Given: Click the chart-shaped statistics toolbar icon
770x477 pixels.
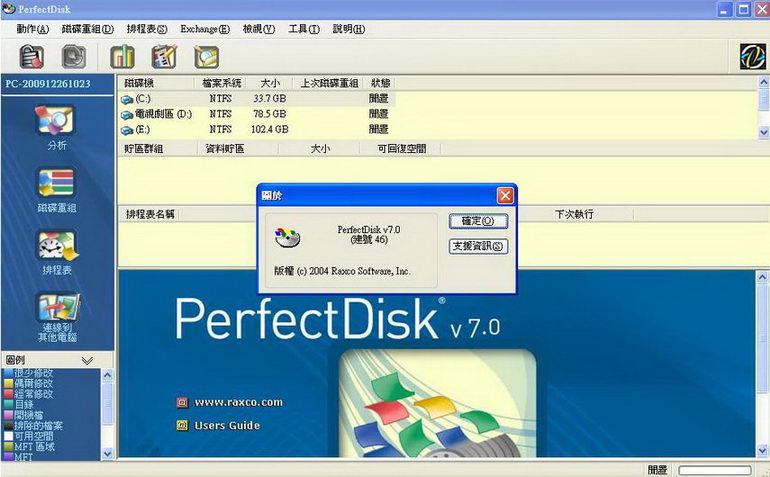Looking at the screenshot, I should [122, 56].
